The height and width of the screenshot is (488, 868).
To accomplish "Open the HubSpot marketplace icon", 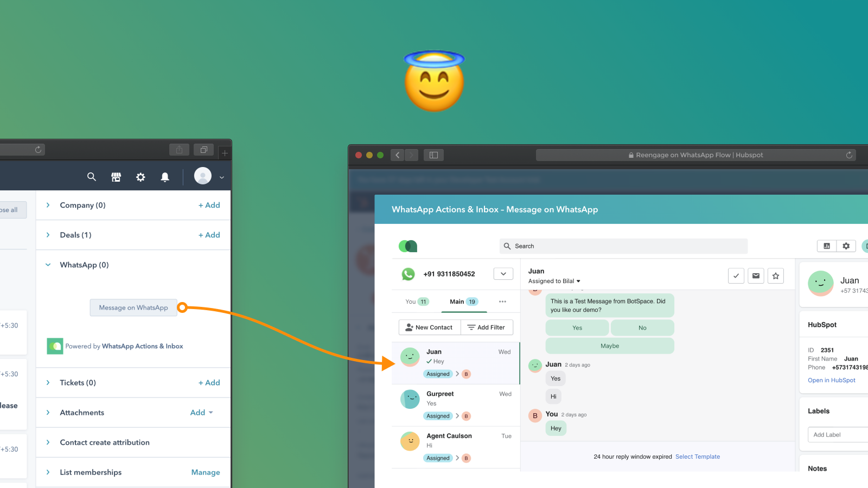I will [116, 177].
